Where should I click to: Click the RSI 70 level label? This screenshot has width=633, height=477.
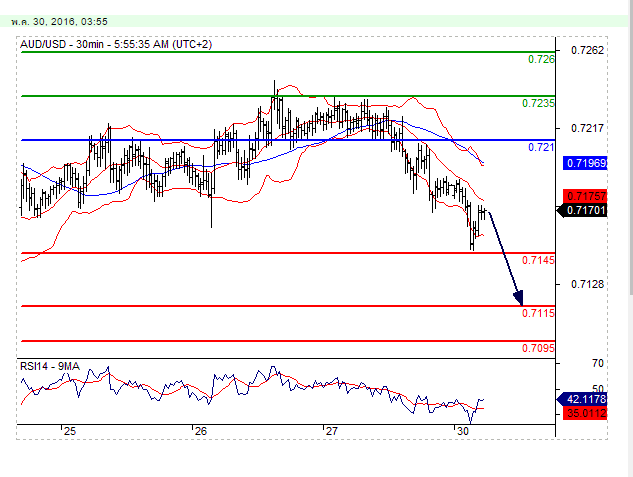pyautogui.click(x=598, y=364)
